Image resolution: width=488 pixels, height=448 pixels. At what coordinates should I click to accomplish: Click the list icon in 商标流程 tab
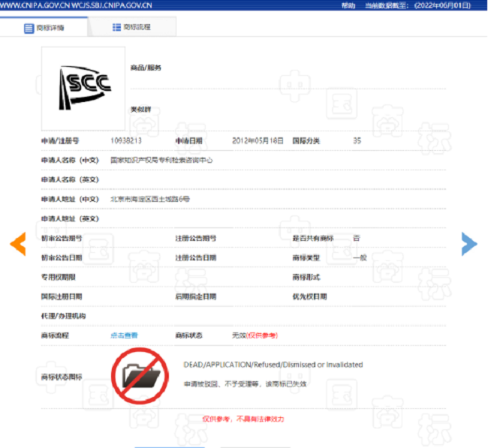pos(116,27)
